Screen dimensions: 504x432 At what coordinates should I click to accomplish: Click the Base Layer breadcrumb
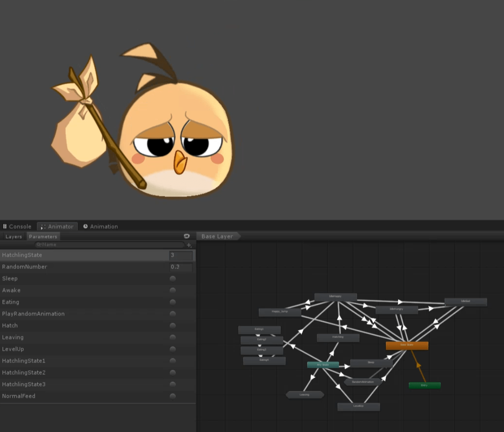click(216, 236)
